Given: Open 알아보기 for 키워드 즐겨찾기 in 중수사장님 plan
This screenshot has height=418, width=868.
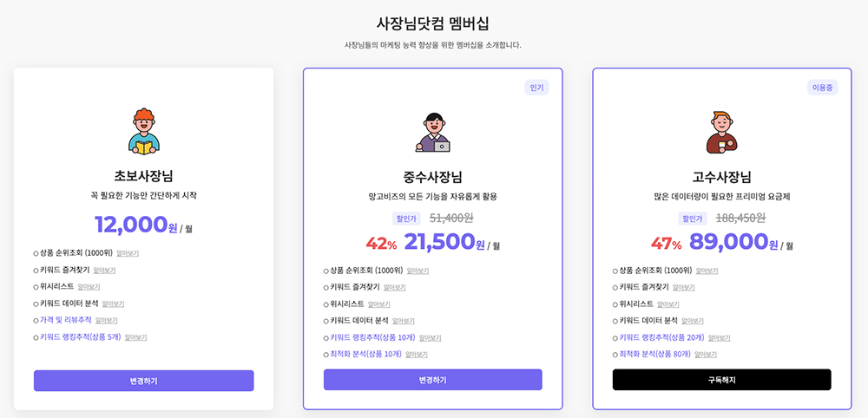Looking at the screenshot, I should 395,288.
